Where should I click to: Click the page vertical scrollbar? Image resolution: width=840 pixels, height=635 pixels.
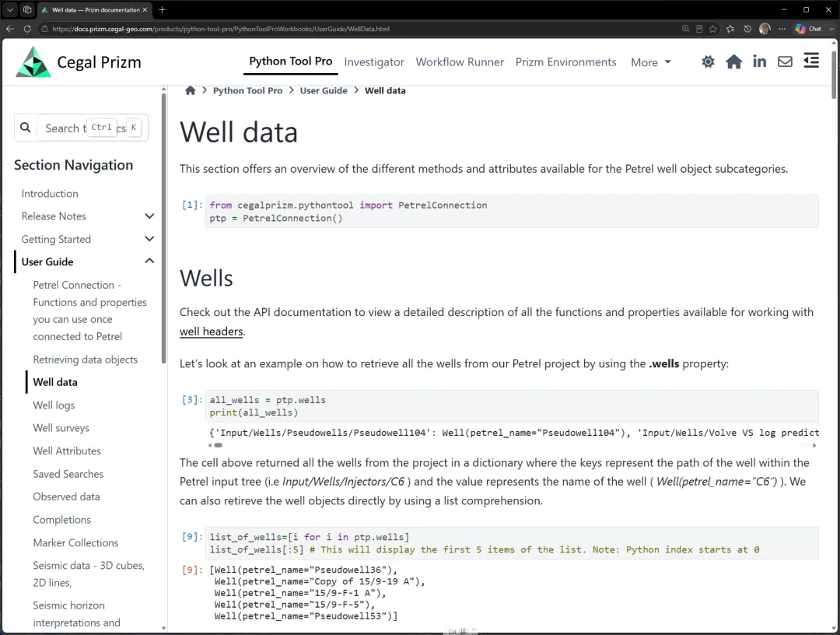[834, 75]
